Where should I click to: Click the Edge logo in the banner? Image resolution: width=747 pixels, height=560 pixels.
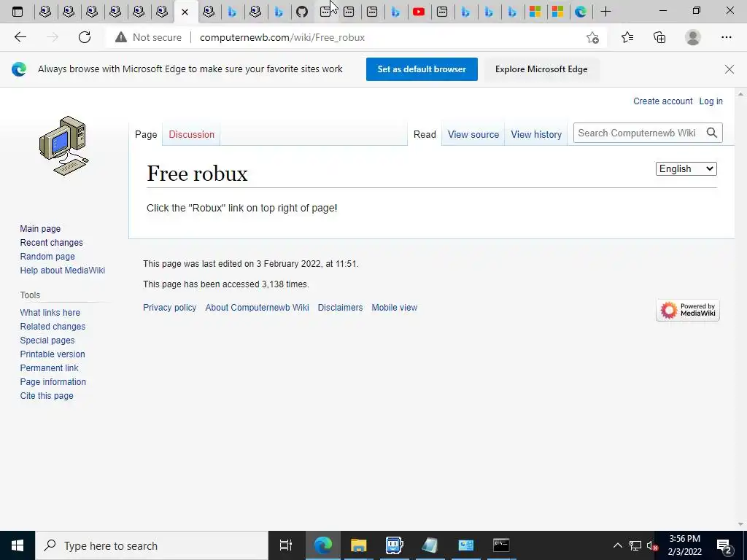[19, 69]
